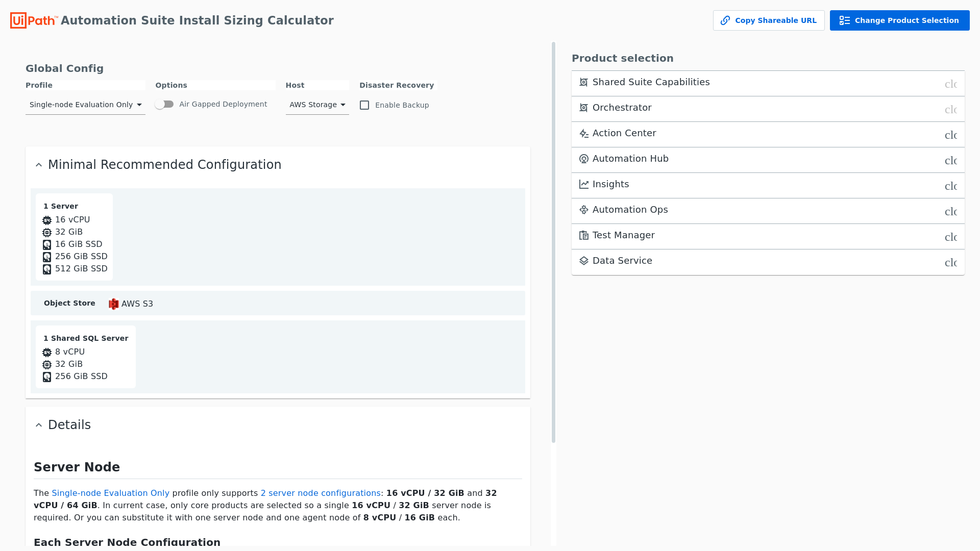Click the Orchestrator product icon

pyautogui.click(x=584, y=108)
